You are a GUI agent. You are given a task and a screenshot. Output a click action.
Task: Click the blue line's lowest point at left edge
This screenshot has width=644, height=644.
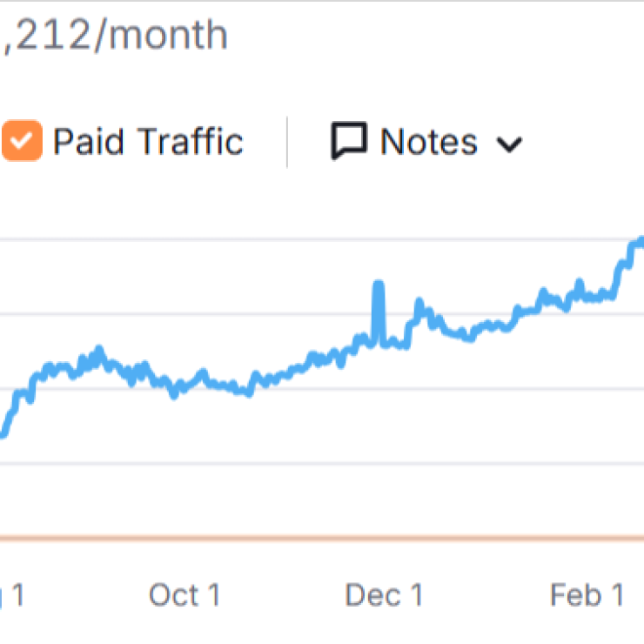coord(3,433)
